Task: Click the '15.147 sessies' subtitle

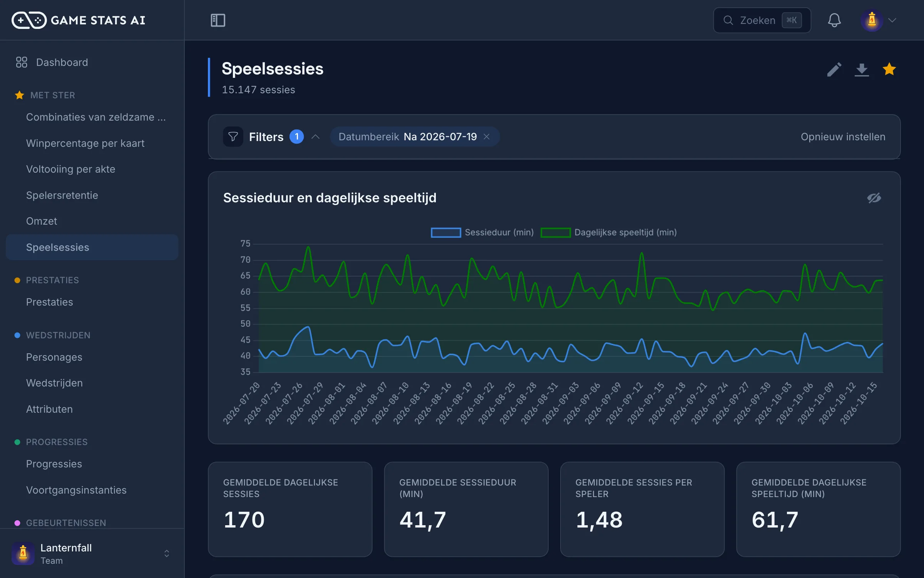Action: tap(258, 90)
